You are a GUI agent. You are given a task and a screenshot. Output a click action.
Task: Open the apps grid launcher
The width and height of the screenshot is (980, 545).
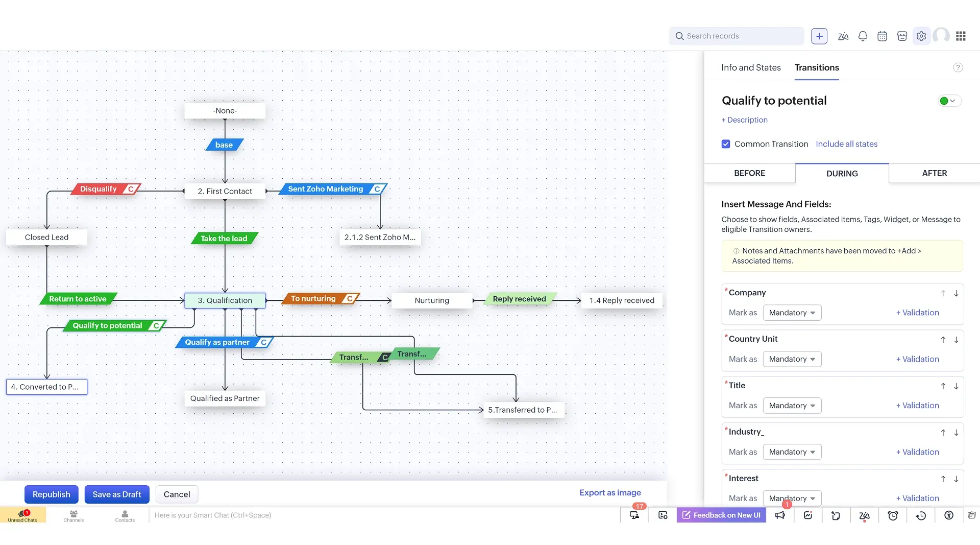(x=961, y=36)
